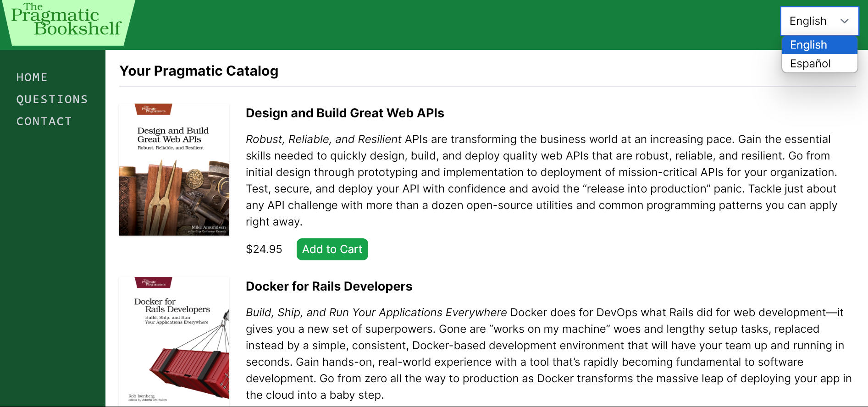This screenshot has height=407, width=868.
Task: Open the QUESTIONS sidebar link
Action: tap(52, 99)
